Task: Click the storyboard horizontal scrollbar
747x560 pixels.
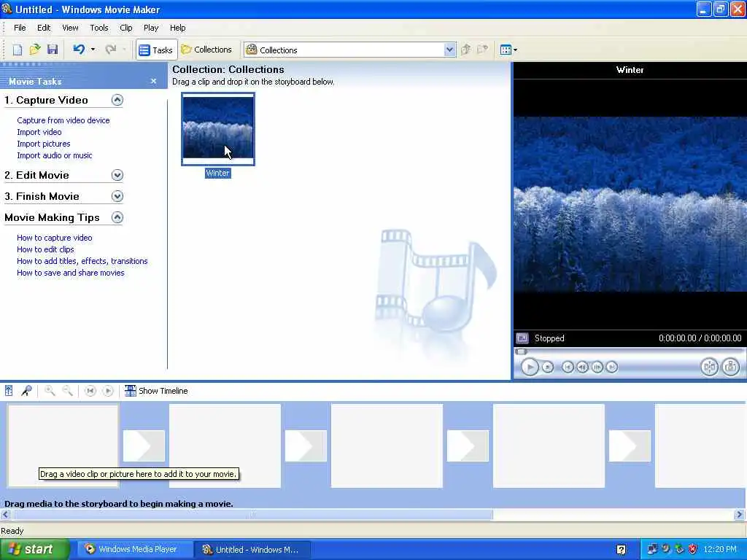Action: tap(252, 515)
